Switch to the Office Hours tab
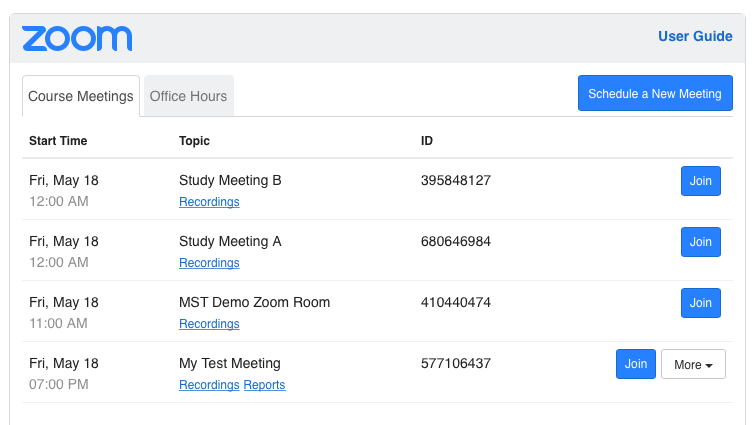Screen dimensions: 753x425 188,97
